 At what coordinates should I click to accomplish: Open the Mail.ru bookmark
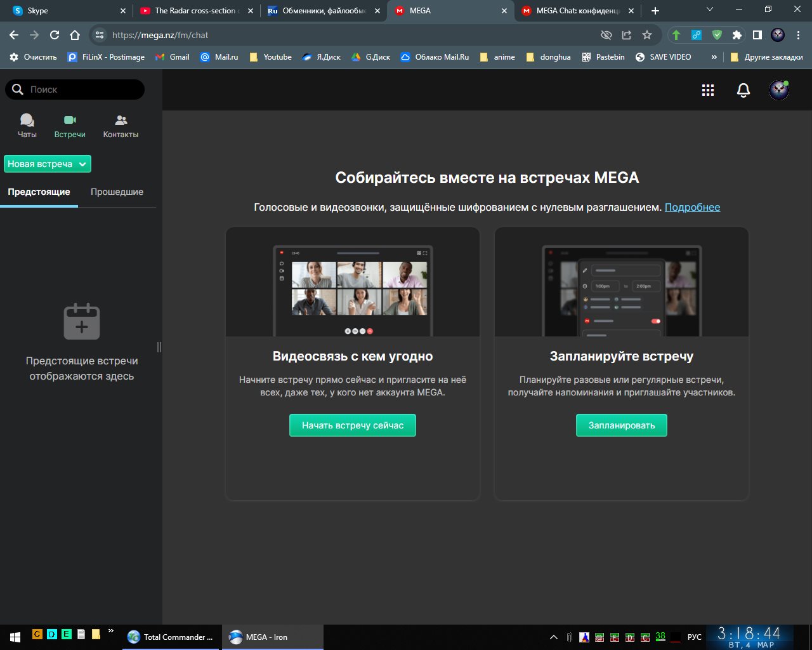point(219,57)
